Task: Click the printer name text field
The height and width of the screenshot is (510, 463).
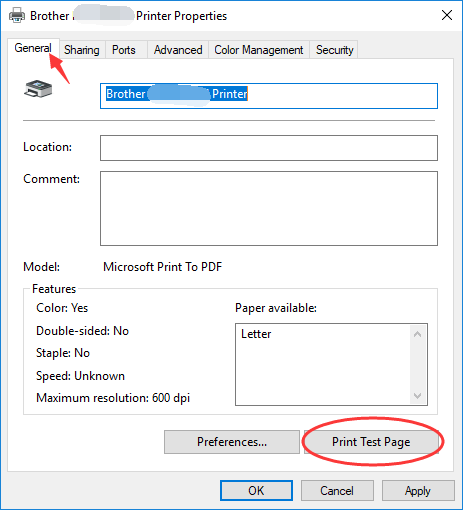Action: 269,96
